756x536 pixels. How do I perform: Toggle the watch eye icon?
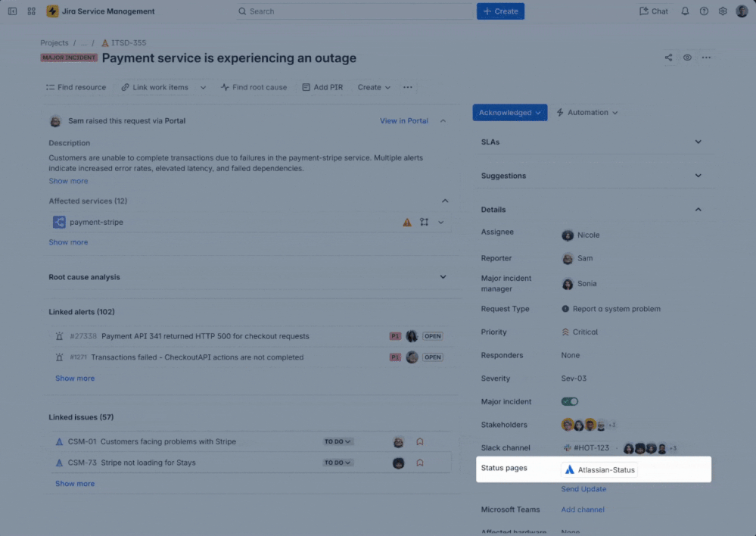(687, 58)
